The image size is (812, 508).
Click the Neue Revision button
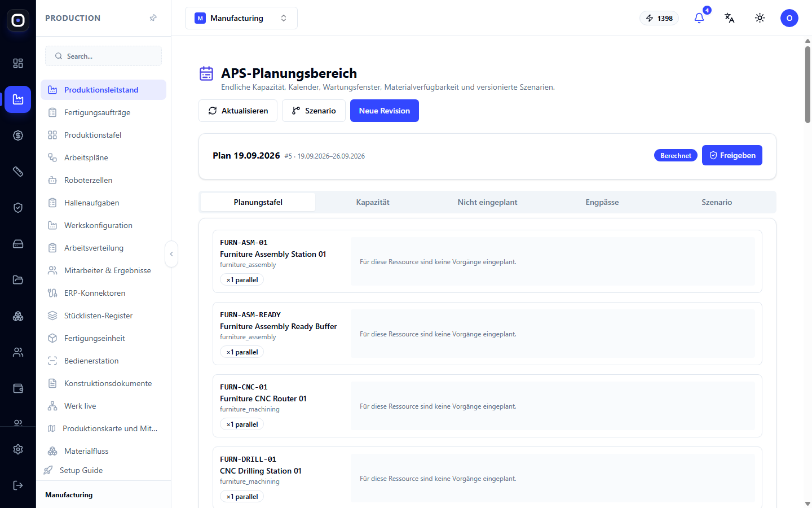coord(385,111)
